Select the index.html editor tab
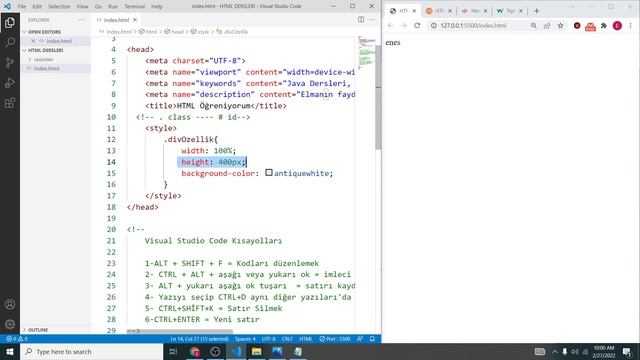The image size is (640, 360). click(x=116, y=20)
